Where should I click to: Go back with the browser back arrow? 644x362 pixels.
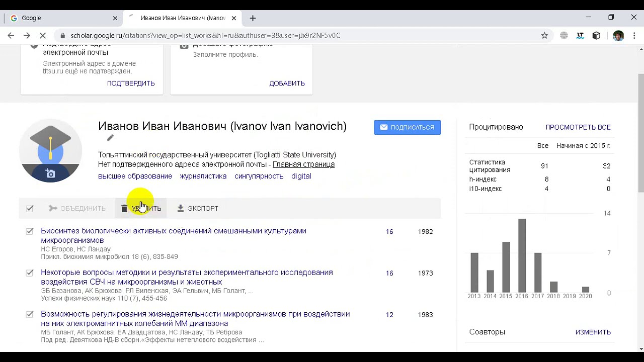point(11,36)
